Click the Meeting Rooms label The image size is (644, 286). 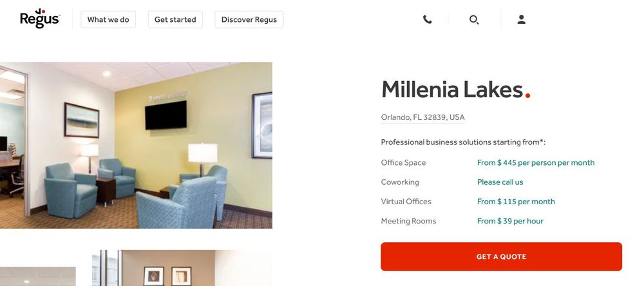tap(408, 221)
